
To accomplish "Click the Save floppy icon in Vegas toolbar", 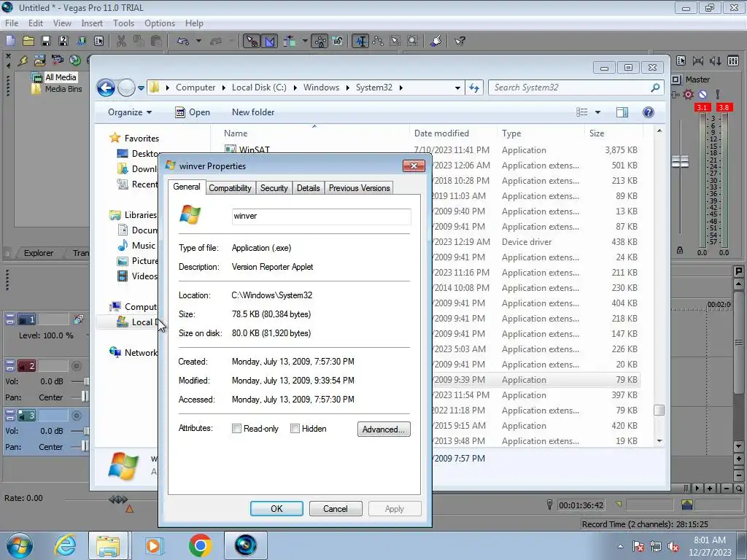I will pos(46,41).
